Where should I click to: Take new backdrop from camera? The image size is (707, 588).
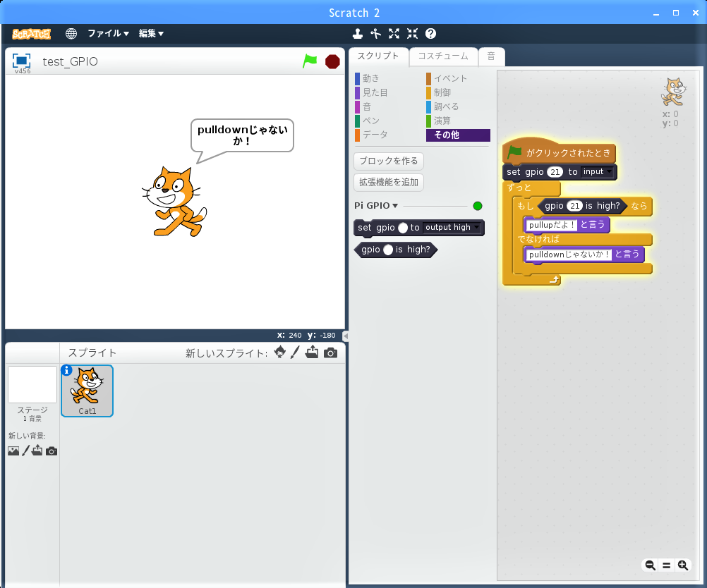52,451
